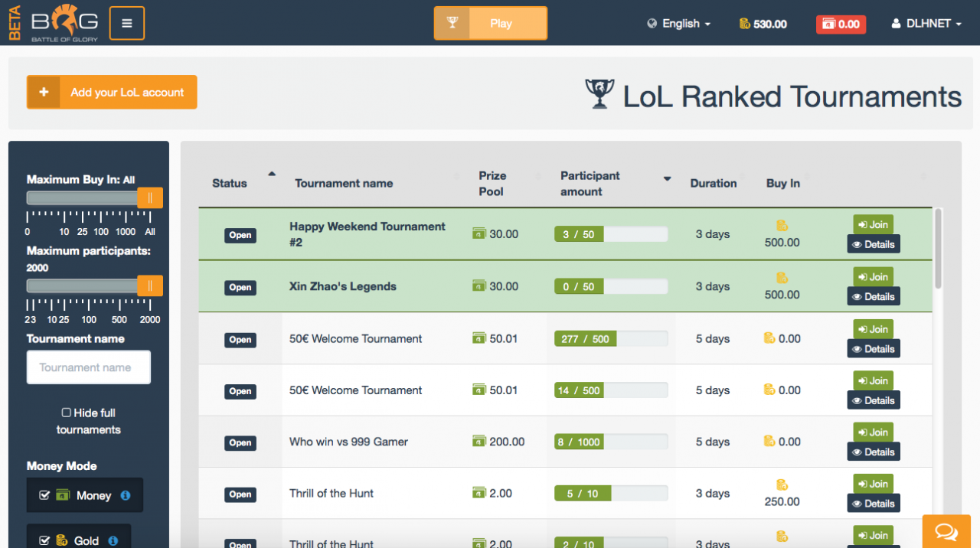View details of Happy Weekend Tournament #2
The height and width of the screenshot is (548, 980).
point(873,244)
